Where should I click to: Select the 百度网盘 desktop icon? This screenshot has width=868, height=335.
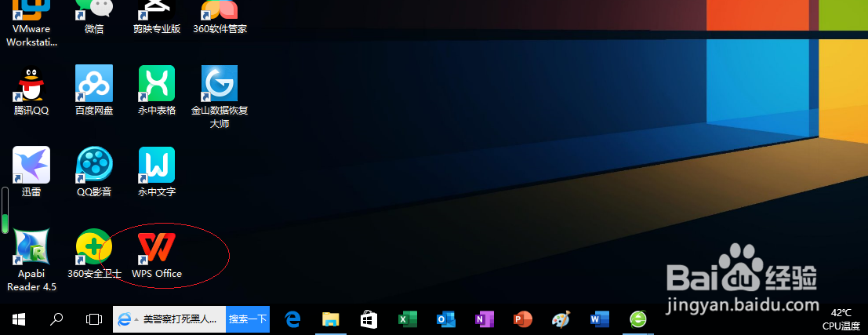click(x=94, y=84)
